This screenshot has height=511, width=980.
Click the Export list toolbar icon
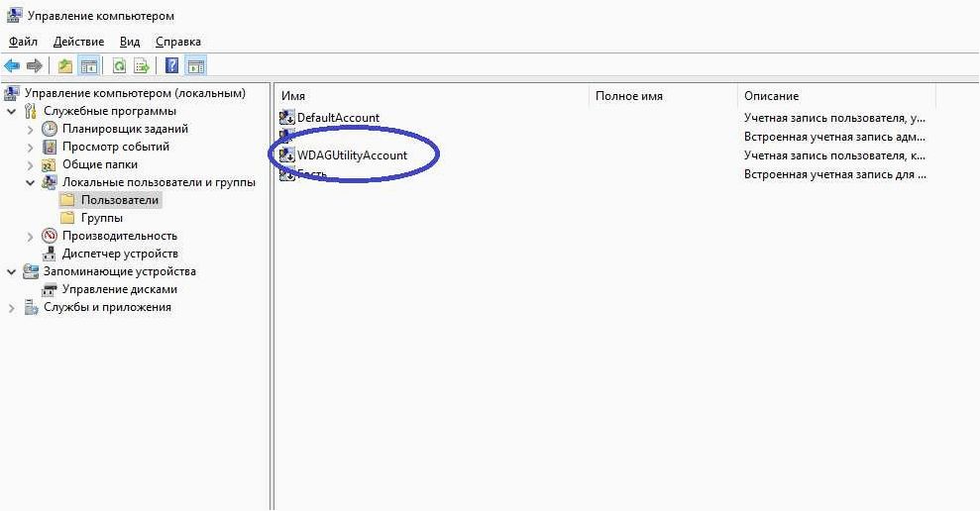(x=142, y=65)
